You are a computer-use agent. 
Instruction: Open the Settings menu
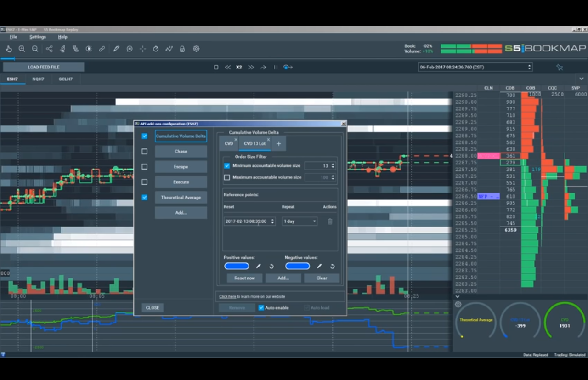click(38, 37)
